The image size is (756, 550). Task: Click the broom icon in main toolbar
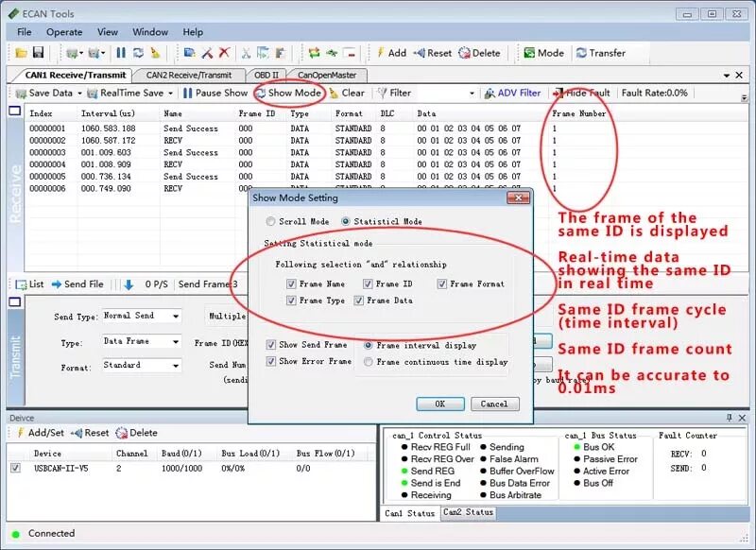155,53
